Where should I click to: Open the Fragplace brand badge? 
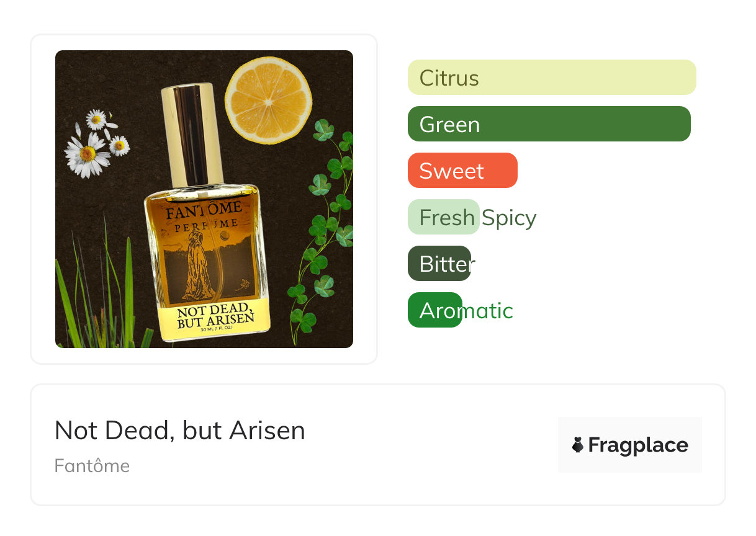click(x=630, y=445)
